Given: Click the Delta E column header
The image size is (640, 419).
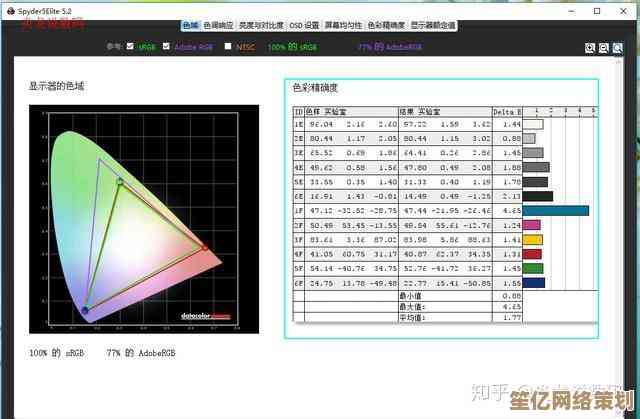Looking at the screenshot, I should [506, 111].
